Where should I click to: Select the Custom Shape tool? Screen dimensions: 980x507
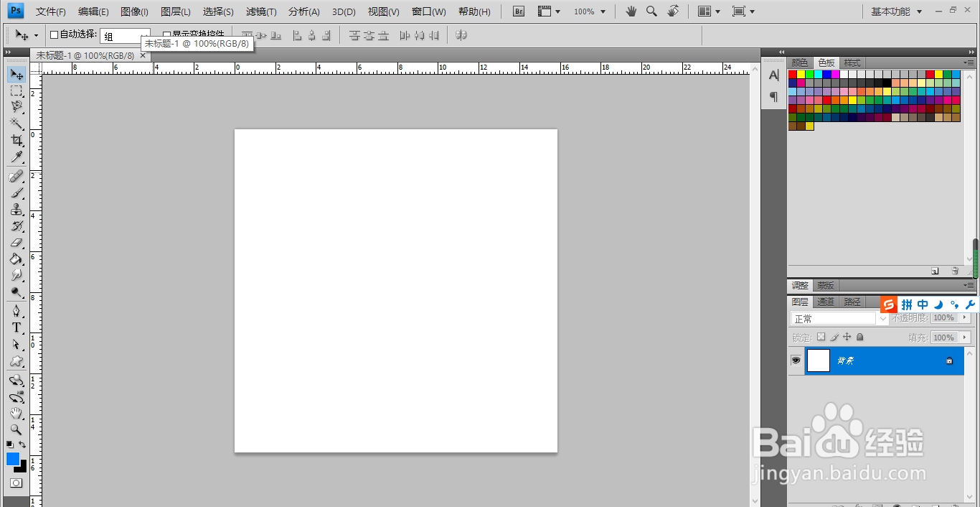[17, 361]
